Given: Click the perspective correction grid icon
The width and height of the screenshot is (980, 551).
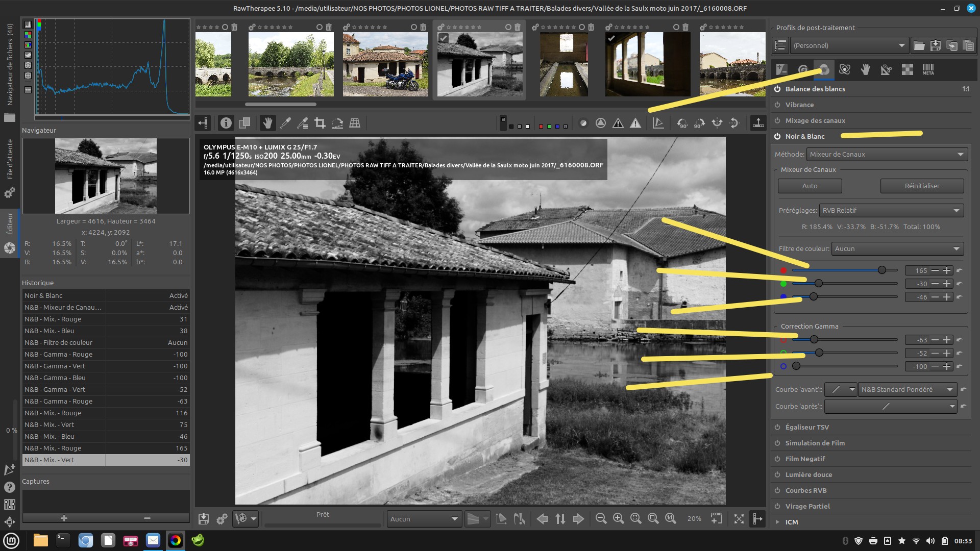Looking at the screenshot, I should pyautogui.click(x=355, y=123).
